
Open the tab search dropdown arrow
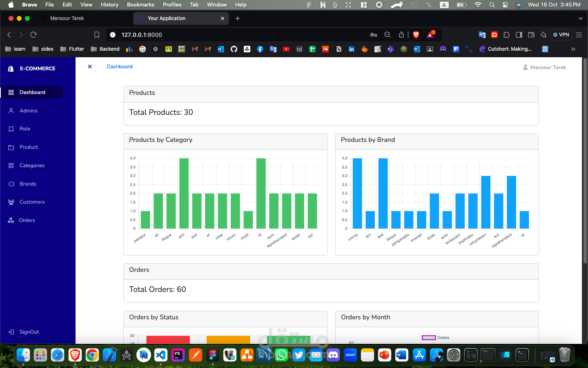point(580,18)
